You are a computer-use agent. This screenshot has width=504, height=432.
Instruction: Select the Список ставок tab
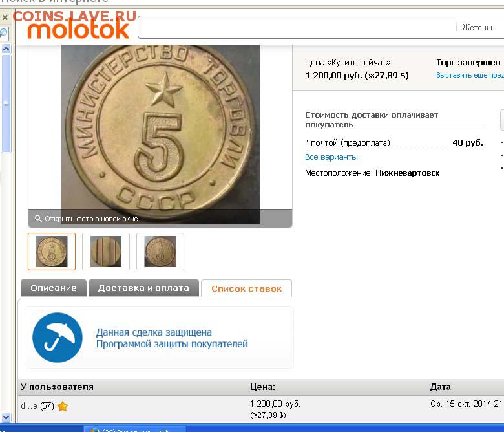[x=247, y=288]
